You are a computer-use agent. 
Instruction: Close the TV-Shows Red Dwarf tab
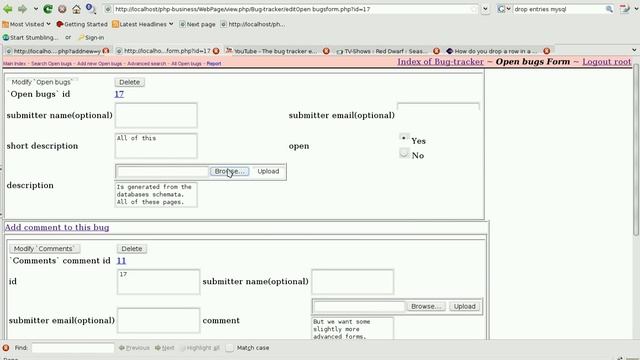click(x=436, y=51)
